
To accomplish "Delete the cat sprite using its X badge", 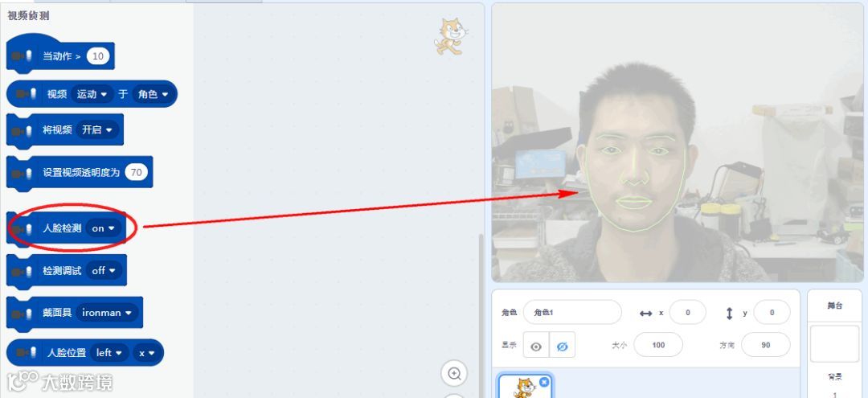I will [x=544, y=382].
